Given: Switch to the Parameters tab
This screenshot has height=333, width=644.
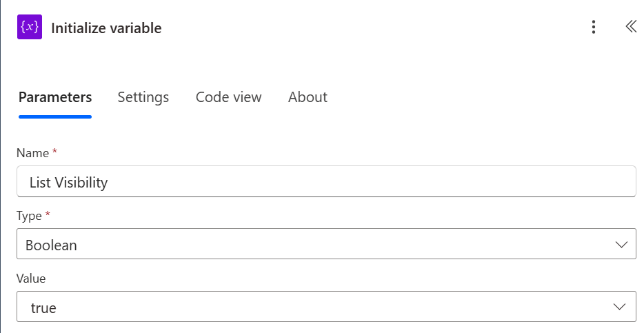Looking at the screenshot, I should click(x=55, y=97).
